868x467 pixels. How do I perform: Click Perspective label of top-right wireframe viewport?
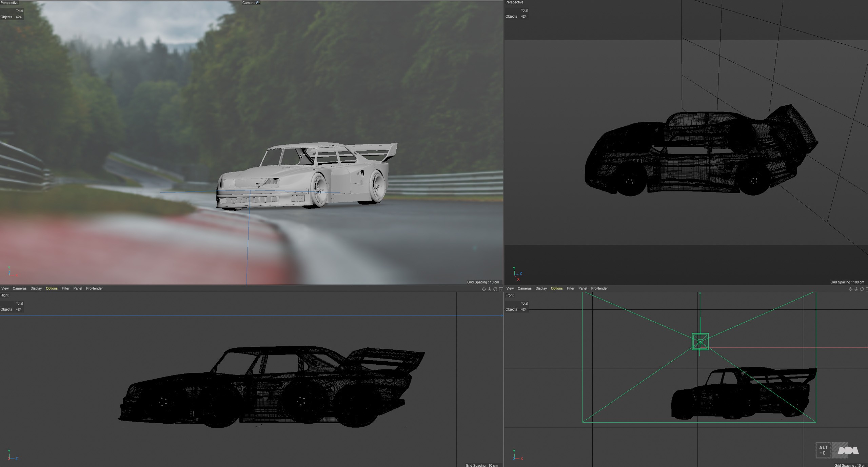[514, 2]
